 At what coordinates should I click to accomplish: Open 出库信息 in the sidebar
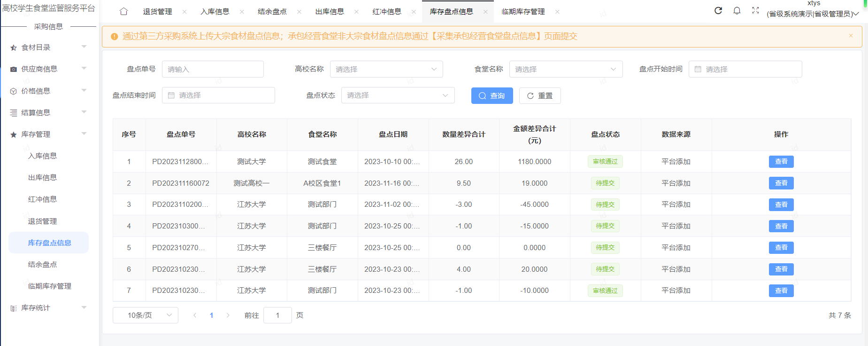click(42, 178)
